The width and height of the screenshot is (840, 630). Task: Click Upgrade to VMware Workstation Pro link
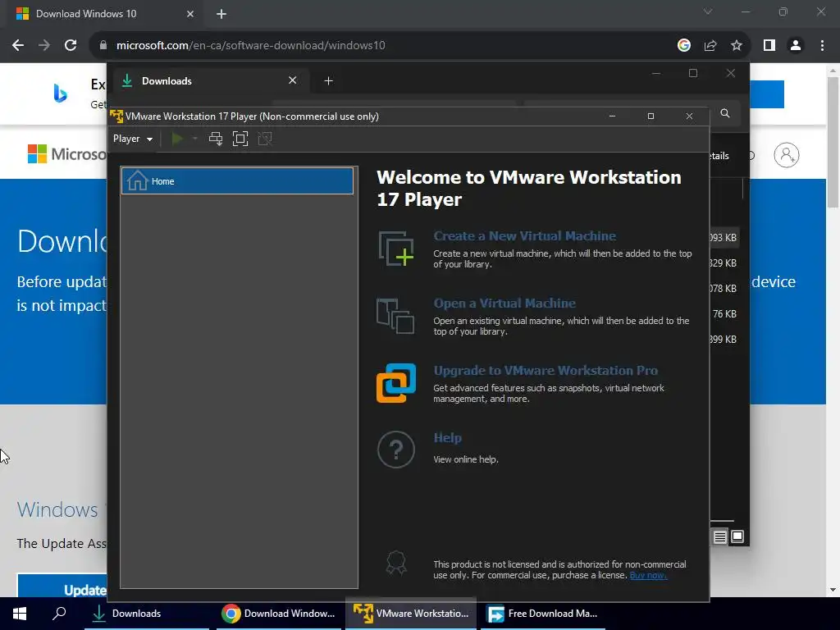click(546, 370)
